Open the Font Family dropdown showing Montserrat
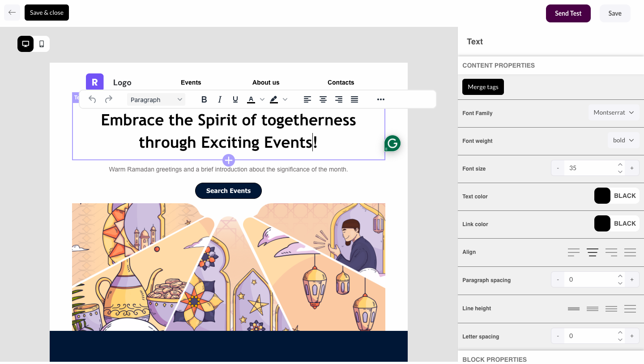The height and width of the screenshot is (364, 644). [x=614, y=112]
